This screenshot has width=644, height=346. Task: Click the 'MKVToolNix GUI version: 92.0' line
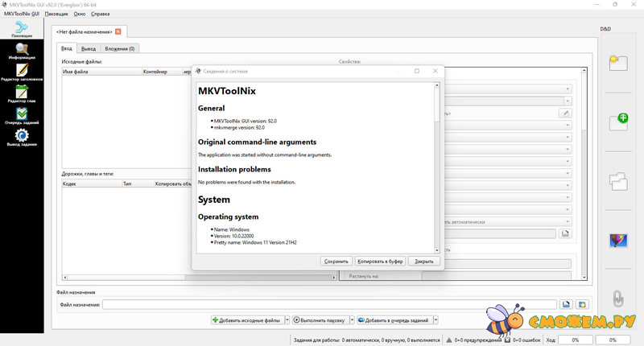point(246,121)
